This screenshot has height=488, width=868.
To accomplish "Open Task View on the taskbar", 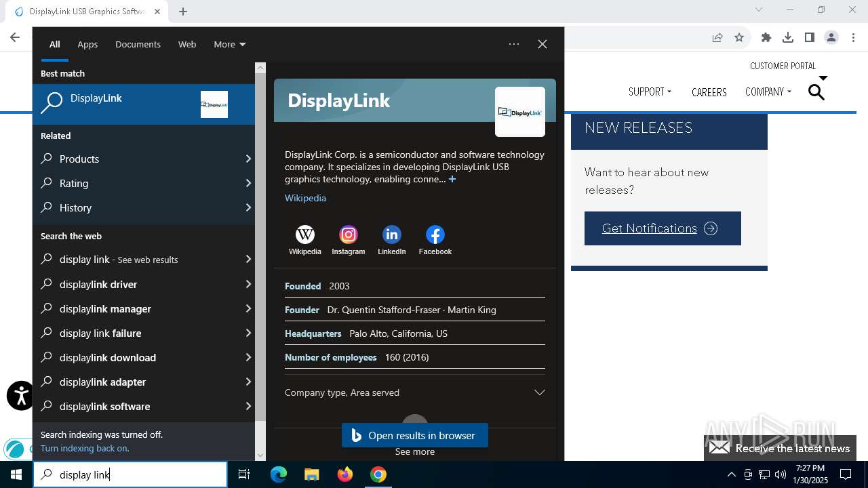I will point(244,474).
